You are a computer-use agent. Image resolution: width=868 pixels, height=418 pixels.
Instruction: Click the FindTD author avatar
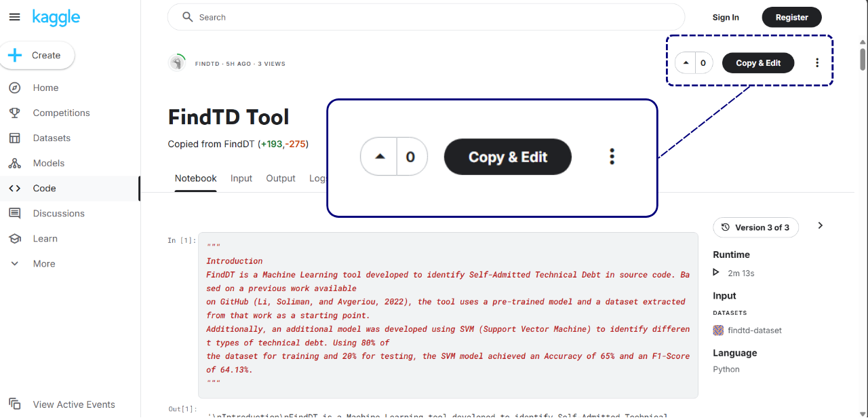(177, 63)
